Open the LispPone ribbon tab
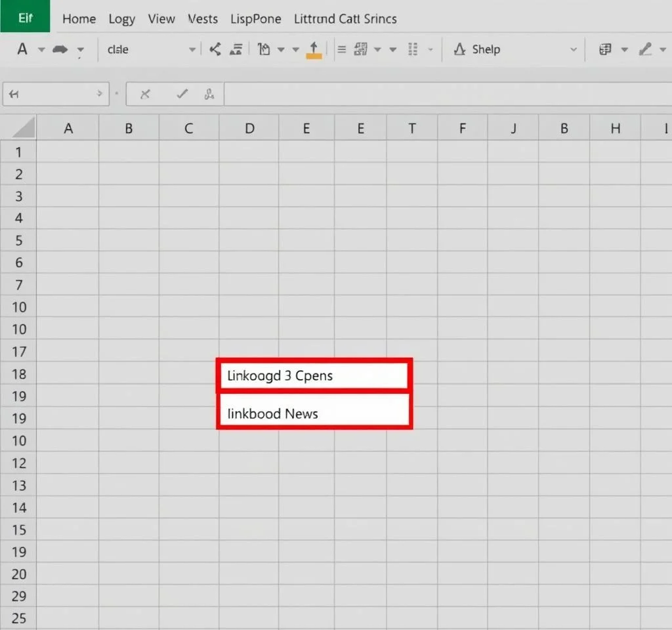Viewport: 672px width, 630px height. [x=256, y=19]
